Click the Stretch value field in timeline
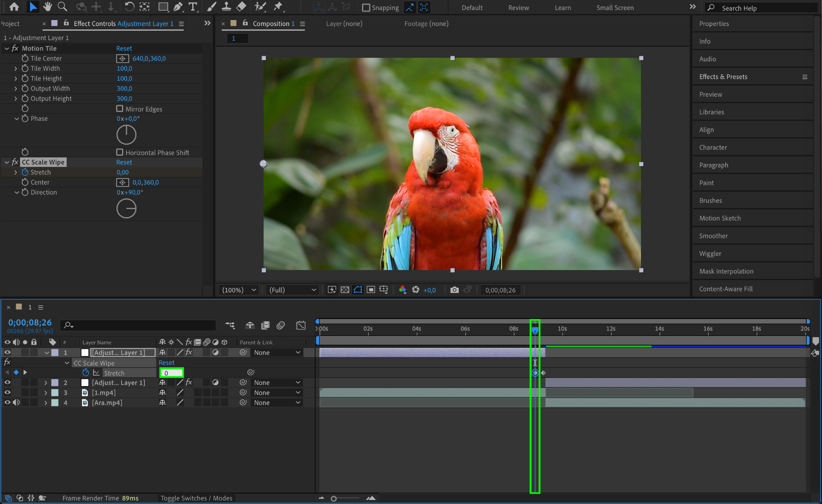822x504 pixels. click(171, 373)
